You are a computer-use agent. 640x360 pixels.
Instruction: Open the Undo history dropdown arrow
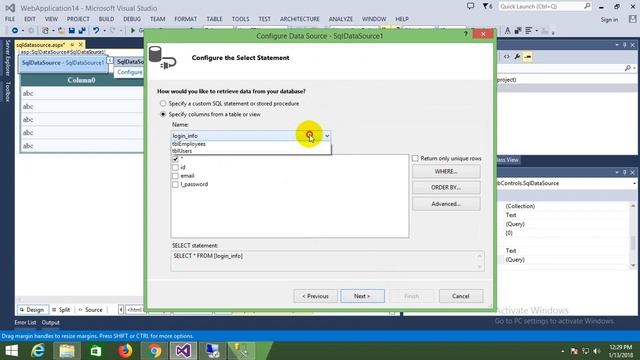(x=104, y=31)
